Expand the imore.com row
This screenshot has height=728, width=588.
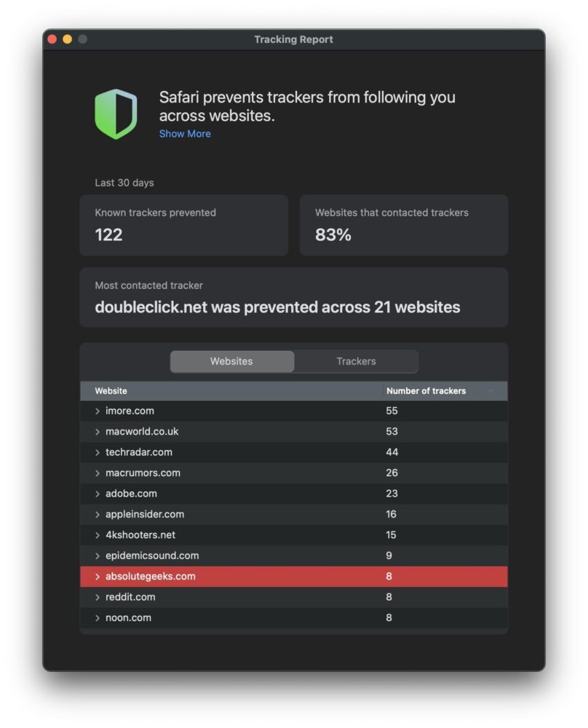tap(98, 411)
